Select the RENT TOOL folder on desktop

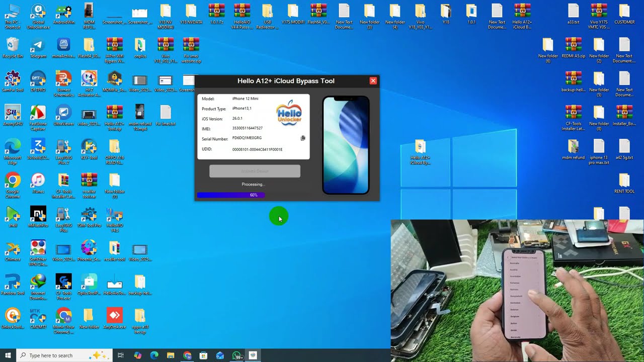click(624, 181)
